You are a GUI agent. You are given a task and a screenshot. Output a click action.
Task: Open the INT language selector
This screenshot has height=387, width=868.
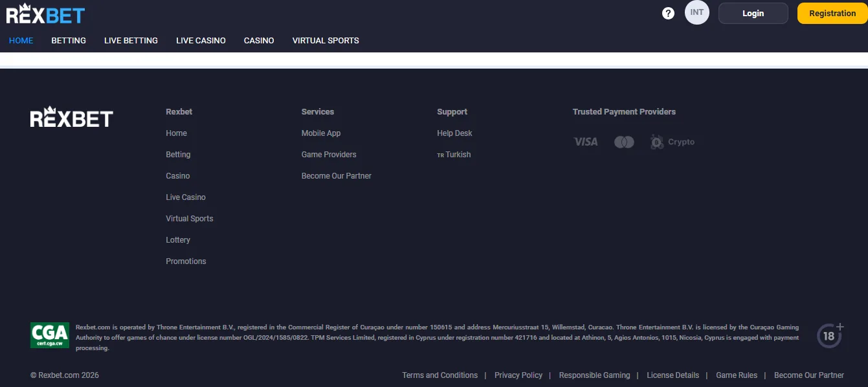(x=697, y=12)
